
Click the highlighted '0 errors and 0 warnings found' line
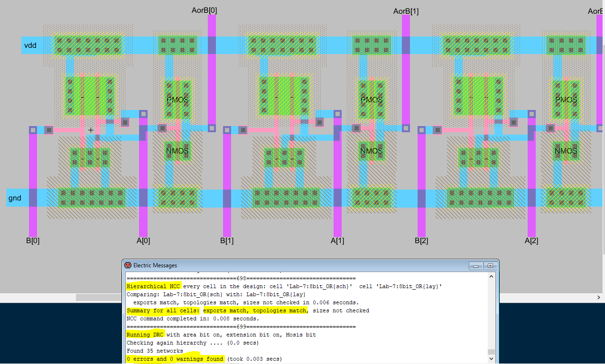point(175,359)
